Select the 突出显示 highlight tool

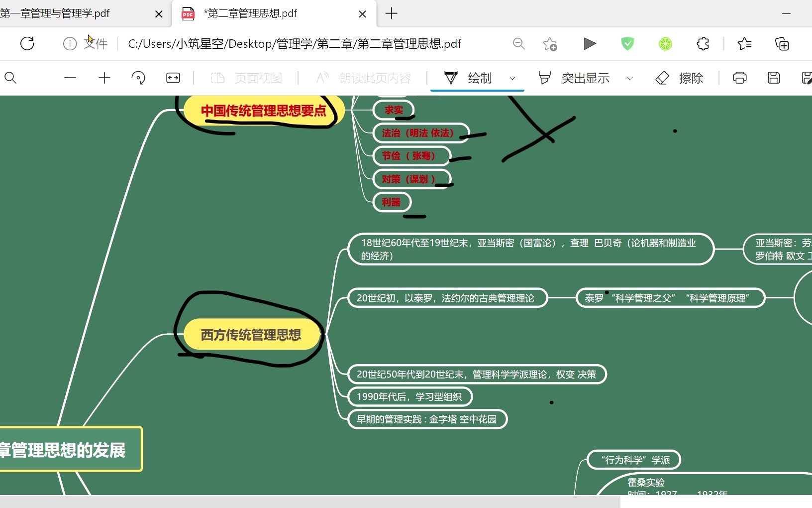[574, 78]
